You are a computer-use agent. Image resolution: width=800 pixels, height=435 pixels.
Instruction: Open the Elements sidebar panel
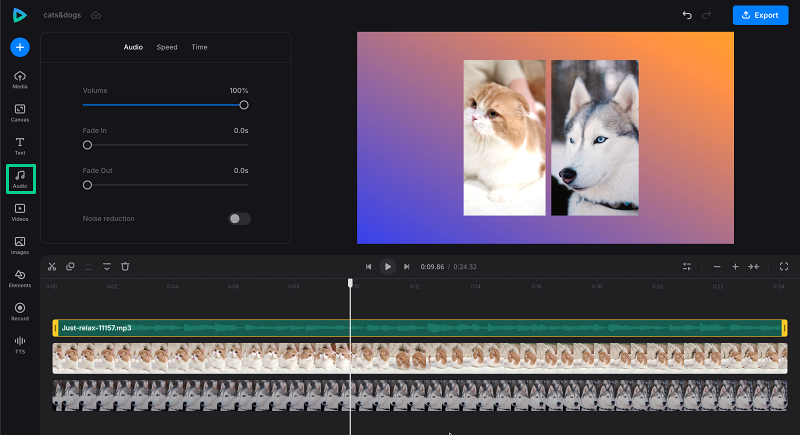click(20, 279)
